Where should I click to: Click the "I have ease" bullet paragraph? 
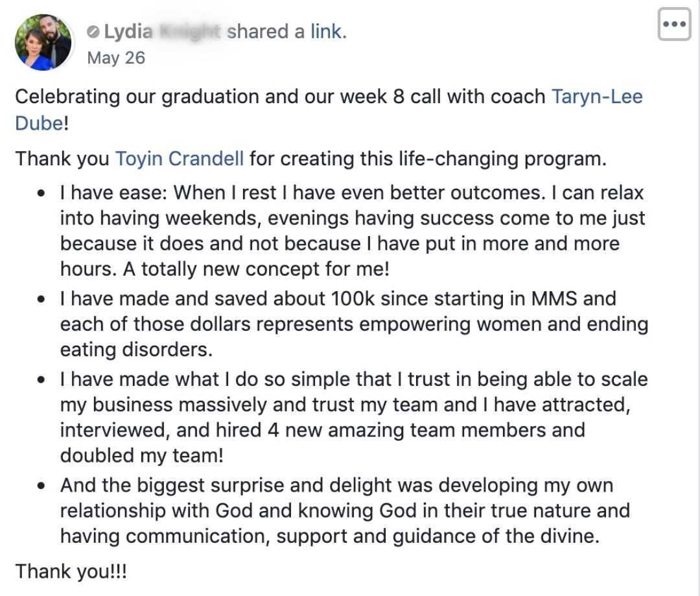[x=350, y=230]
